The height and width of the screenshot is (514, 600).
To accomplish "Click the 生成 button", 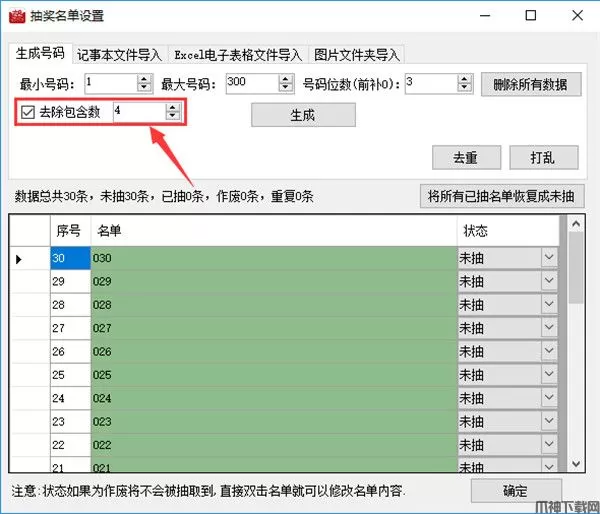I will 303,115.
